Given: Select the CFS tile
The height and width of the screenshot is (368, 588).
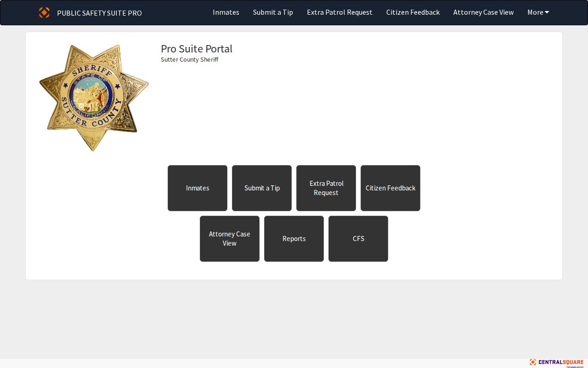Looking at the screenshot, I should tap(358, 239).
